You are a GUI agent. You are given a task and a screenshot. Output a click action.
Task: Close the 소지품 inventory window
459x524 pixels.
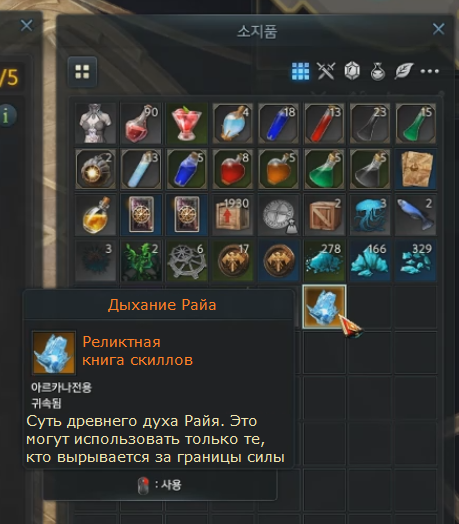[x=439, y=29]
